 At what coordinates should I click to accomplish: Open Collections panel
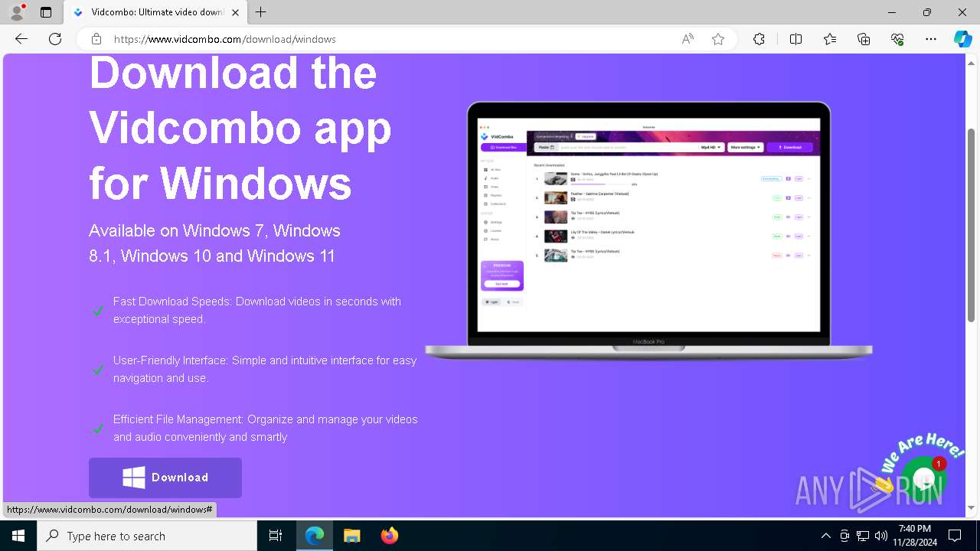864,39
